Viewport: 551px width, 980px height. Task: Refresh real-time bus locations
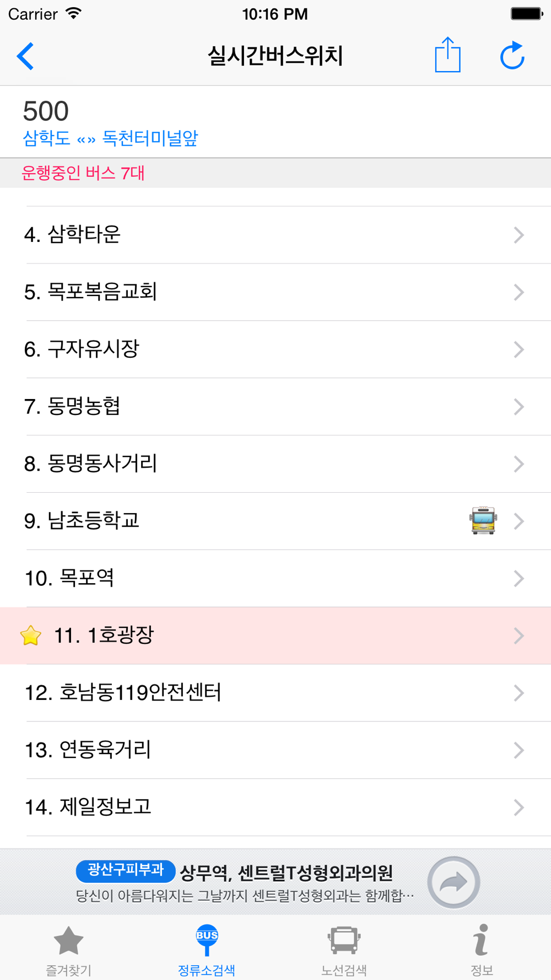(x=512, y=56)
